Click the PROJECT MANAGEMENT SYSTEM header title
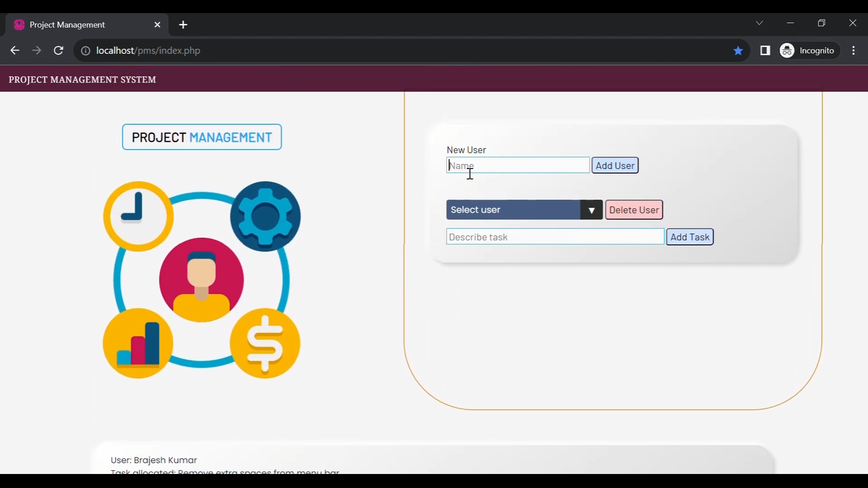The width and height of the screenshot is (868, 488). [x=83, y=80]
